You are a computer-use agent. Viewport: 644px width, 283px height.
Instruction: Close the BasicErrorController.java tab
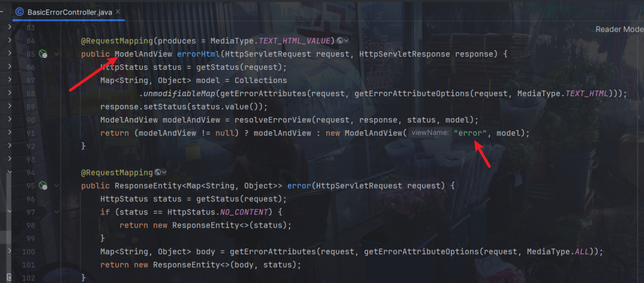[x=118, y=12]
